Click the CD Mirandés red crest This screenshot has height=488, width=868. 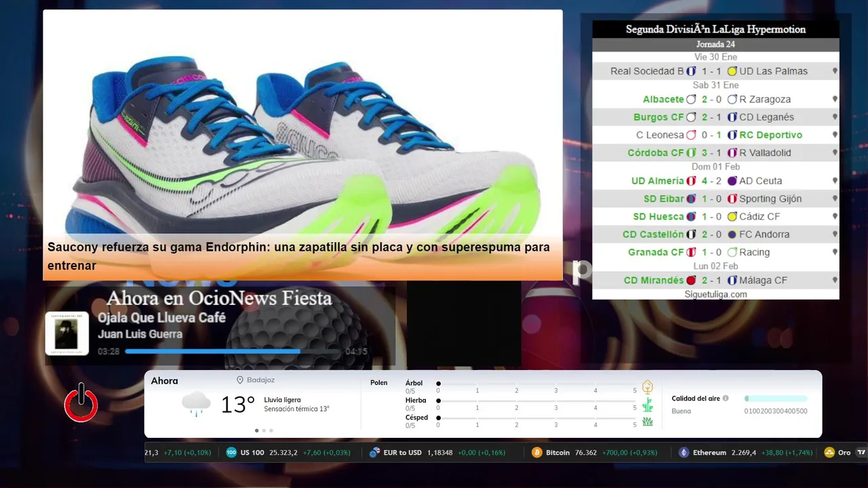click(x=691, y=281)
